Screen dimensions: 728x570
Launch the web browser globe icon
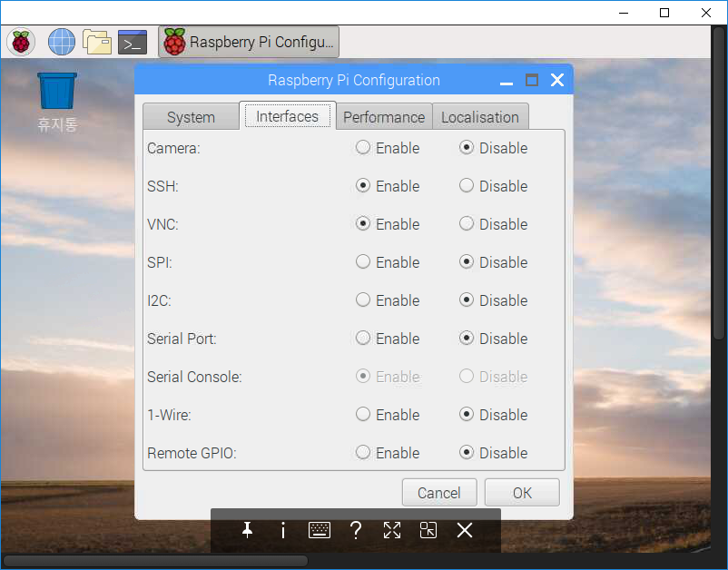pos(62,42)
